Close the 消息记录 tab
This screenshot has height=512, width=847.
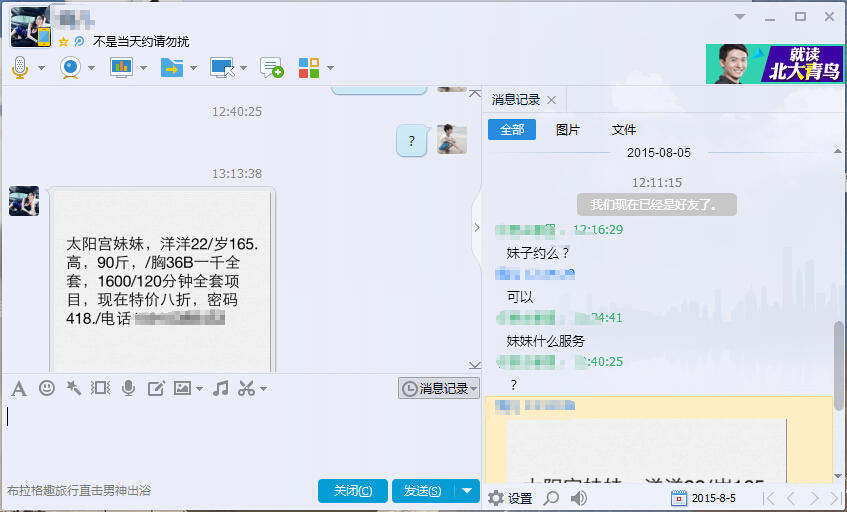pyautogui.click(x=552, y=100)
